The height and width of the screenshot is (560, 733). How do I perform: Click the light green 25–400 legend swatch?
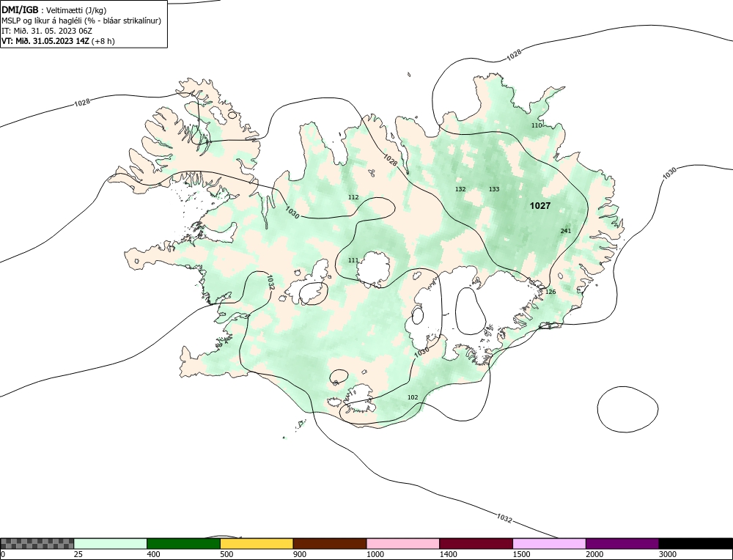(x=111, y=544)
